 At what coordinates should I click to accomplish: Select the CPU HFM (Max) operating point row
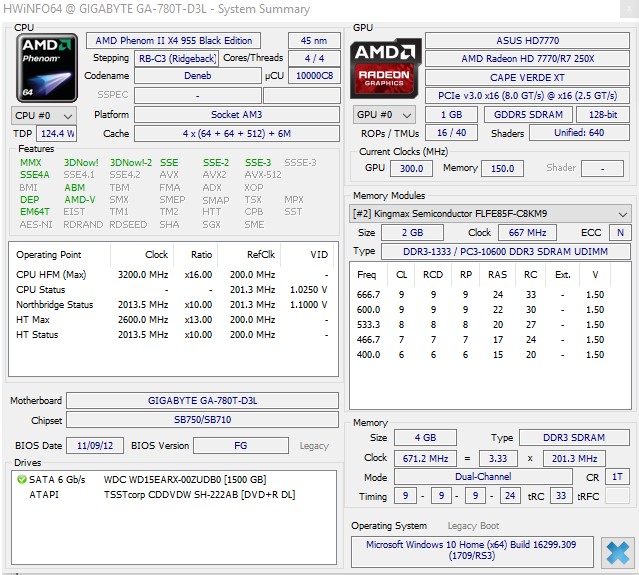172,274
